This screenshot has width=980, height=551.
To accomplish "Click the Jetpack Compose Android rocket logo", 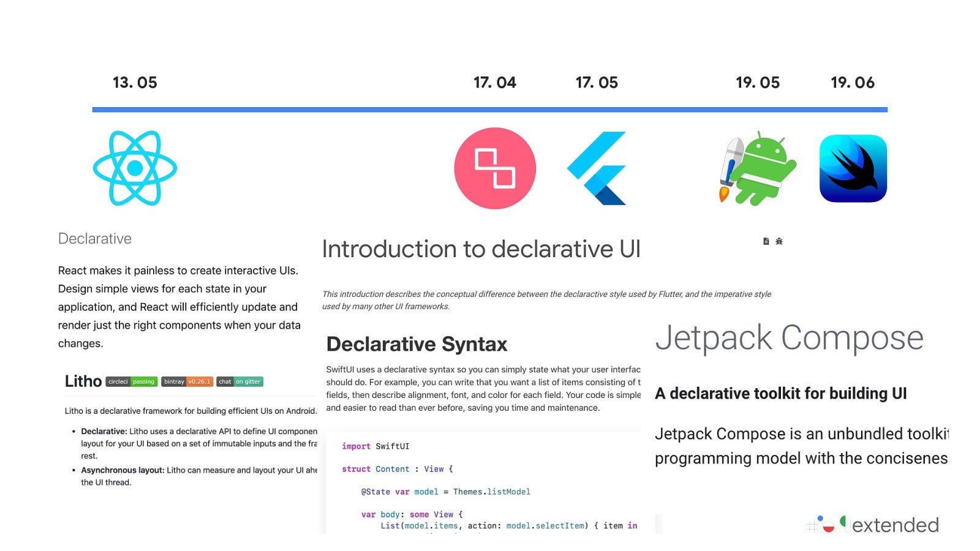I will (758, 168).
